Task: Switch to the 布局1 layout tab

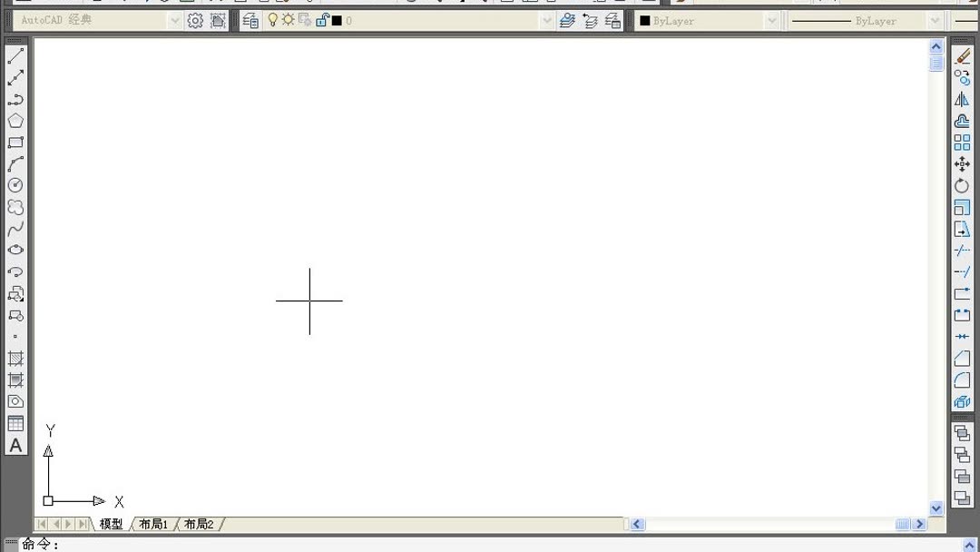Action: (152, 524)
